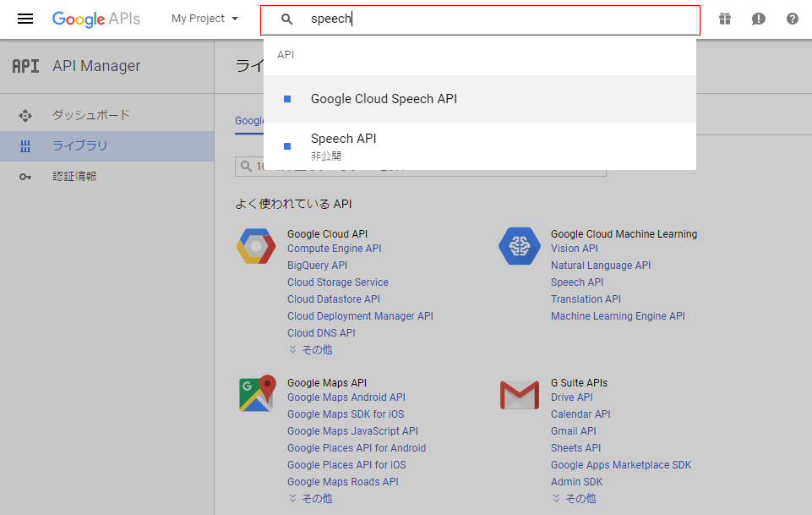Viewport: 812px width, 515px height.
Task: Open Google Maps JavaScript API link
Action: 352,431
